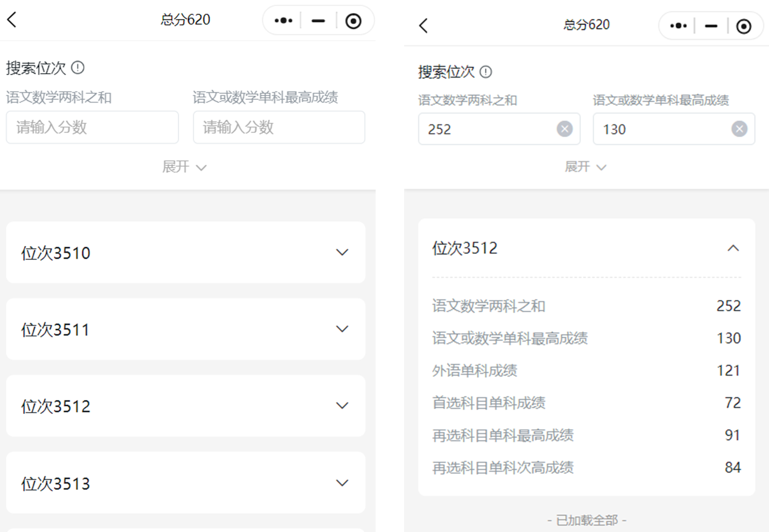
Task: Expand 位次3512 in the left list
Action: point(342,406)
